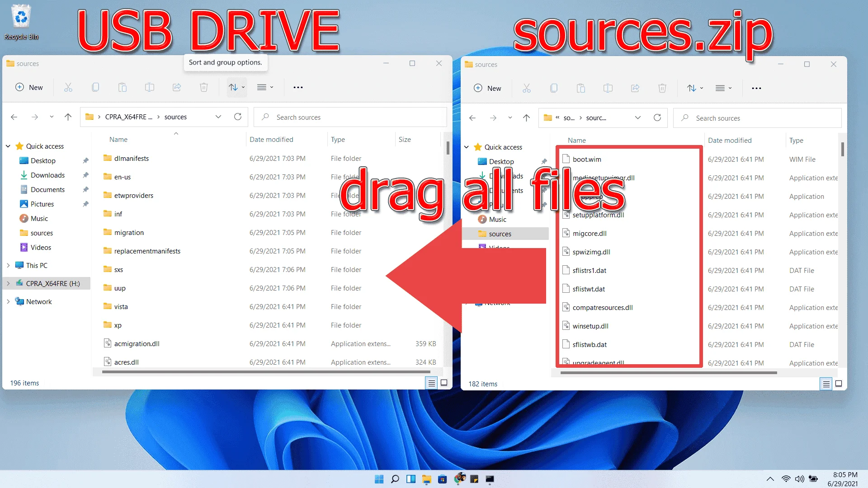Select Pictures in left Explorer sidebar

[x=42, y=204]
